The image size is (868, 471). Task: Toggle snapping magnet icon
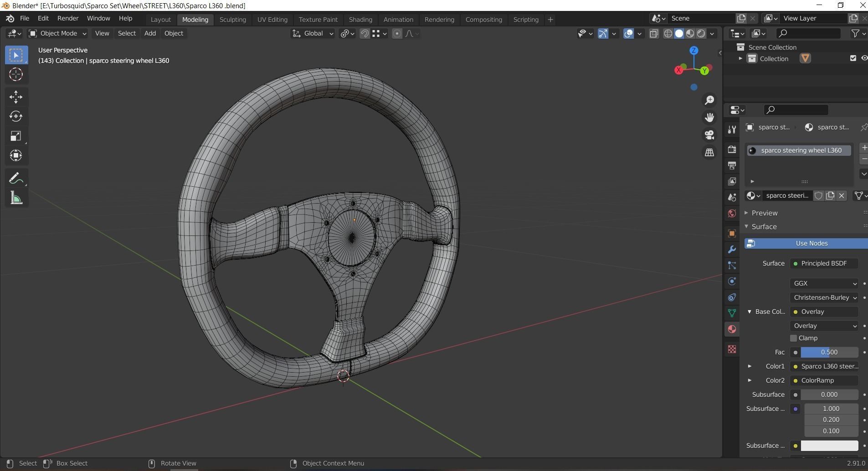[365, 33]
